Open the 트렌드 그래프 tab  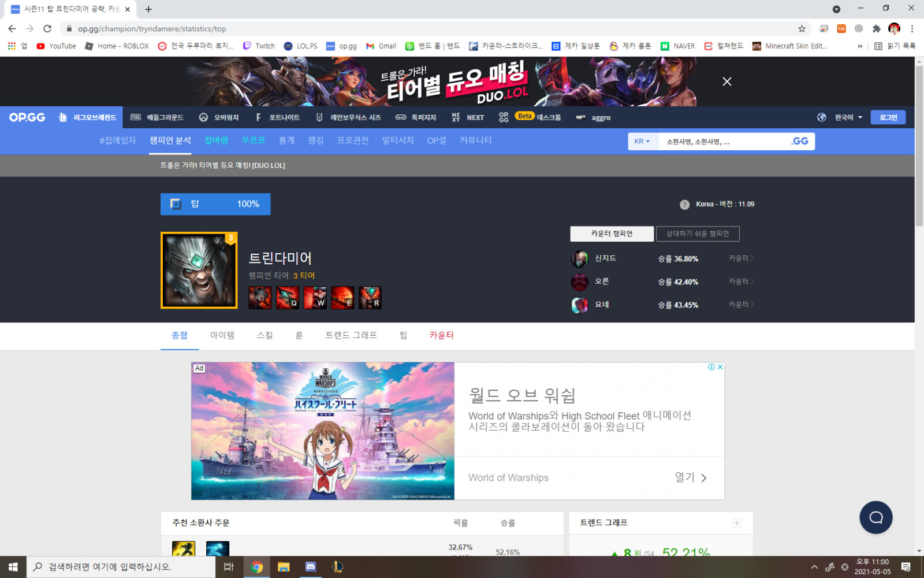coord(351,336)
